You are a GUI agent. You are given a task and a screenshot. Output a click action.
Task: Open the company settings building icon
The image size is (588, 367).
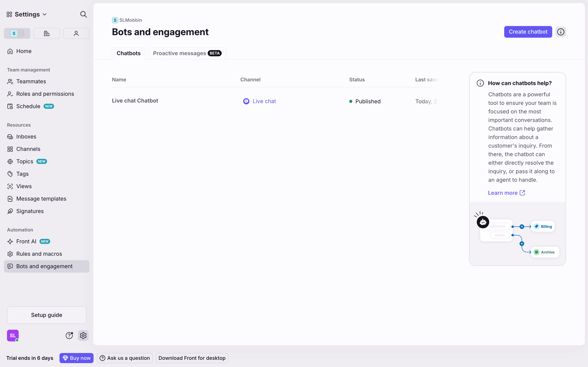tap(47, 33)
